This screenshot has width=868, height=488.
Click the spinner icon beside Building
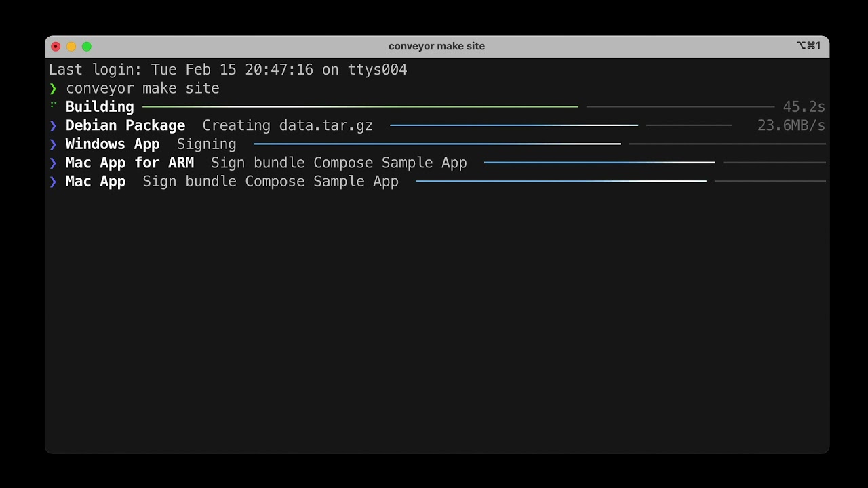point(53,106)
